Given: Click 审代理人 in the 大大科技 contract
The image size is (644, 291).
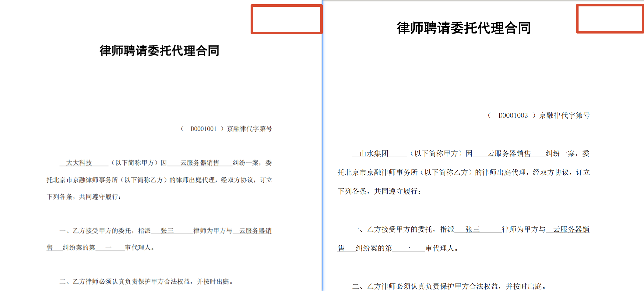Looking at the screenshot, I should click(x=138, y=247).
